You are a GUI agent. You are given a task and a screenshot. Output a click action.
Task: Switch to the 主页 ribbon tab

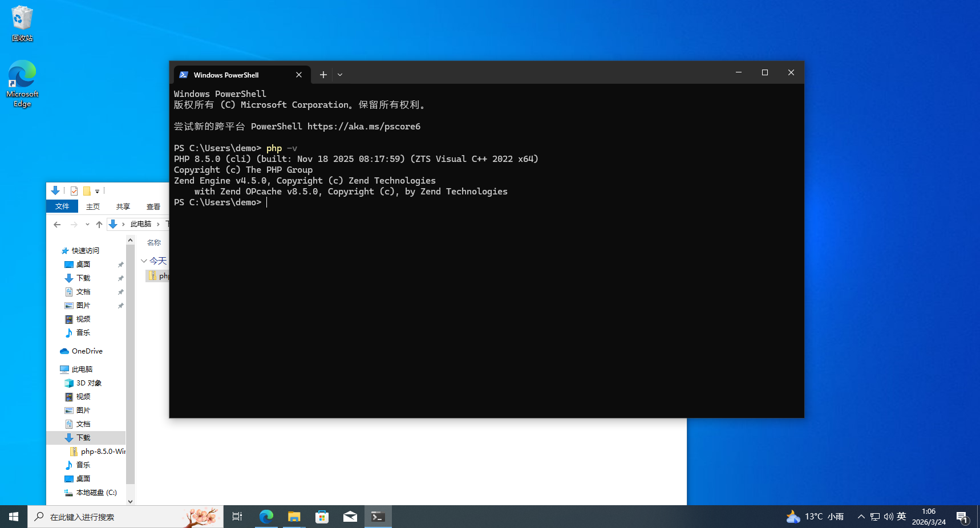[93, 206]
